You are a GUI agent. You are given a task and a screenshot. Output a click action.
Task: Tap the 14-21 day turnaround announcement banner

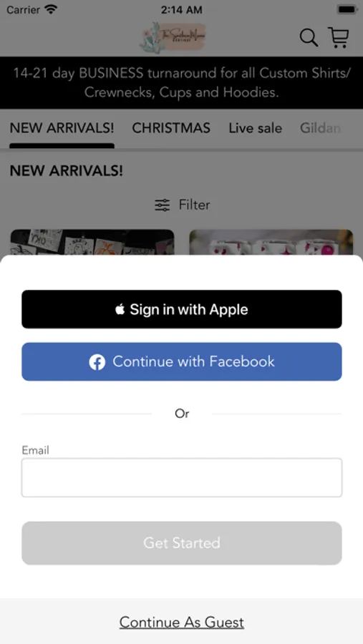pyautogui.click(x=182, y=82)
